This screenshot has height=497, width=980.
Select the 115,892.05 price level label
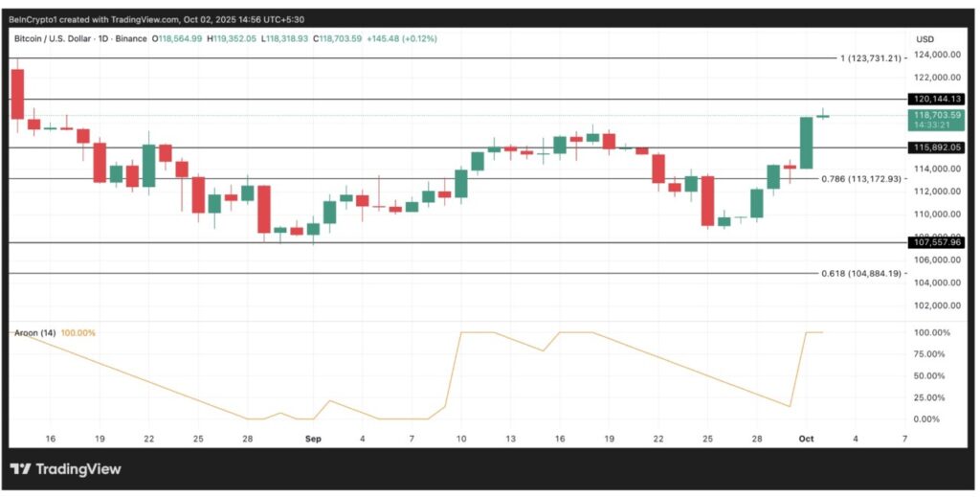pos(936,147)
